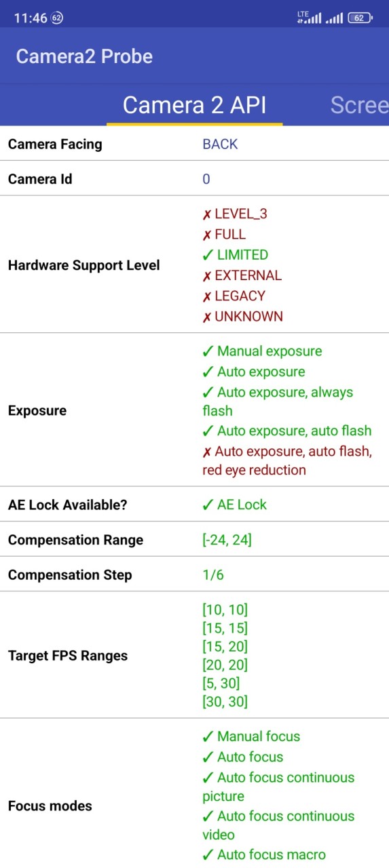389x868 pixels.
Task: Tap the check mark beside AE Lock
Action: (x=208, y=505)
